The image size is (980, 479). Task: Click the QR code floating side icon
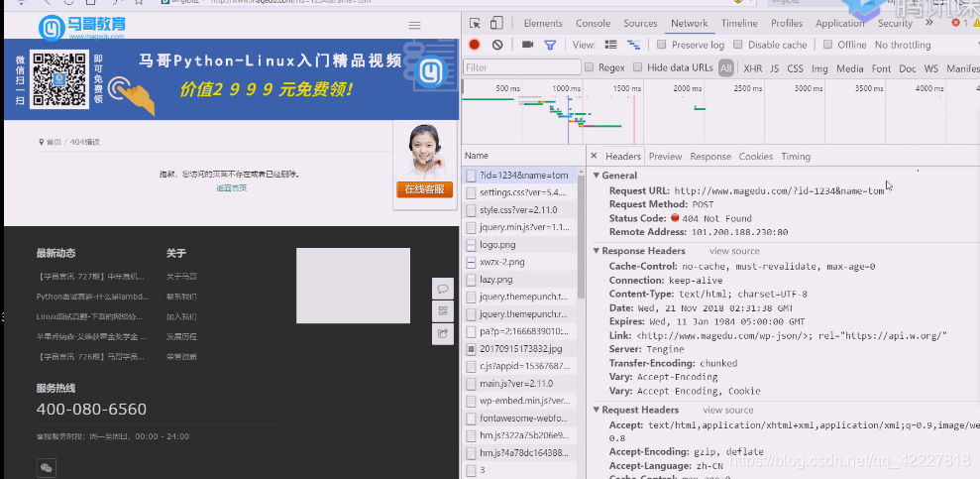(443, 310)
